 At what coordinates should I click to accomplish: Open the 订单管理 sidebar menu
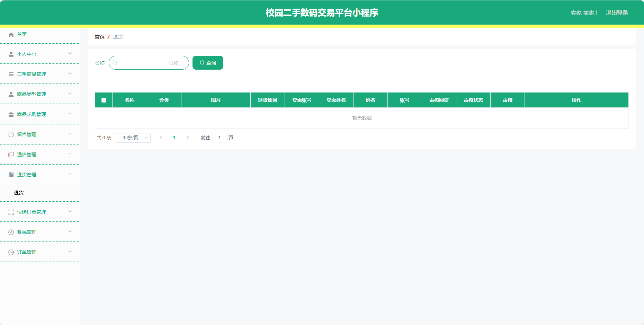click(x=39, y=252)
